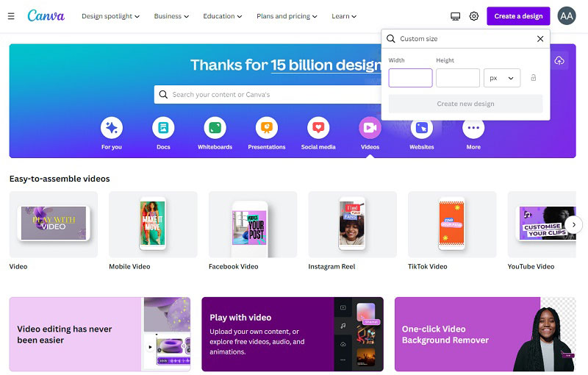Open the Play with video banner
The width and height of the screenshot is (588, 375).
[x=293, y=334]
